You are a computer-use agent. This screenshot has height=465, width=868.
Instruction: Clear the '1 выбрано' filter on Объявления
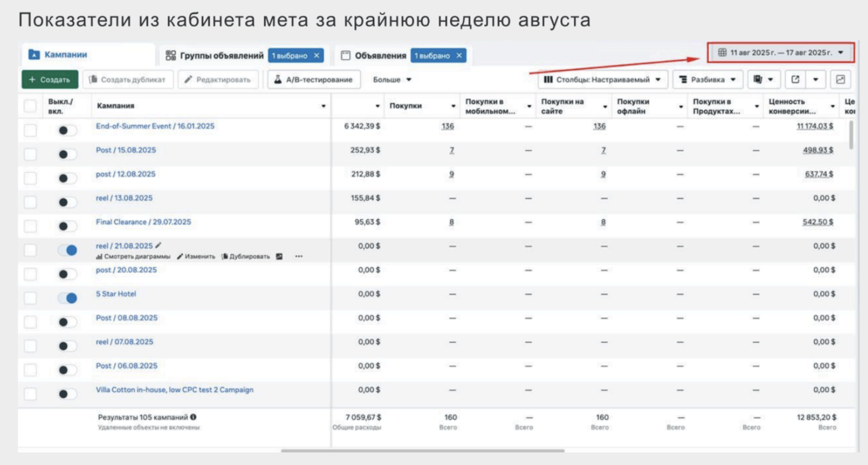click(459, 55)
